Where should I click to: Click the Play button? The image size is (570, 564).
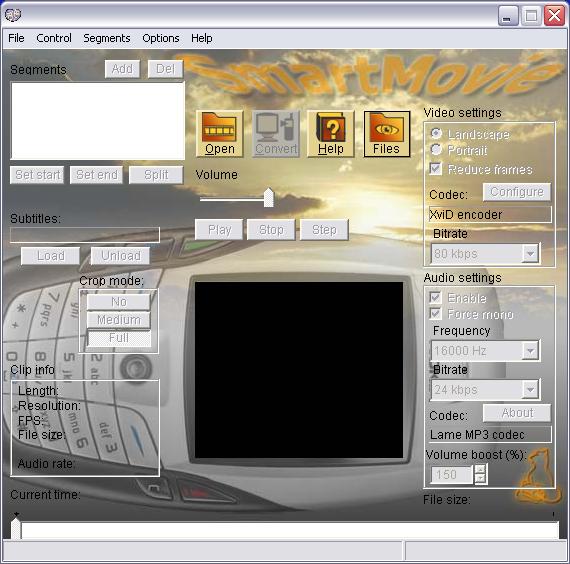point(219,230)
